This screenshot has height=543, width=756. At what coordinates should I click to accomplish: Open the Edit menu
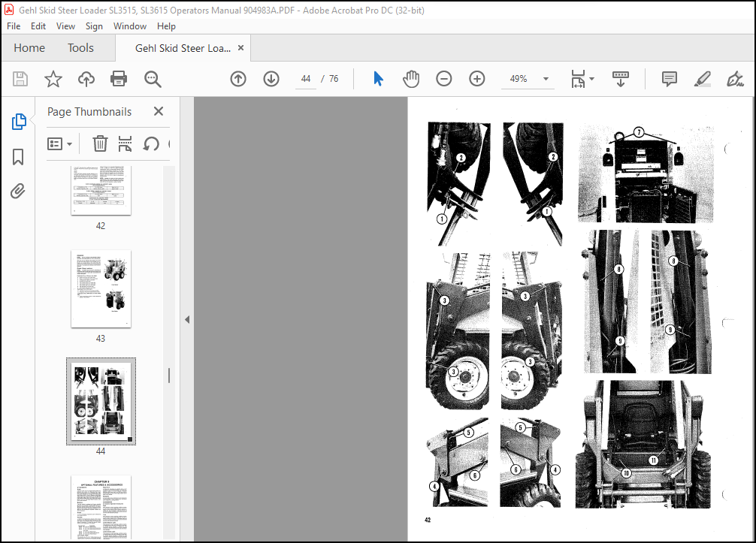38,26
